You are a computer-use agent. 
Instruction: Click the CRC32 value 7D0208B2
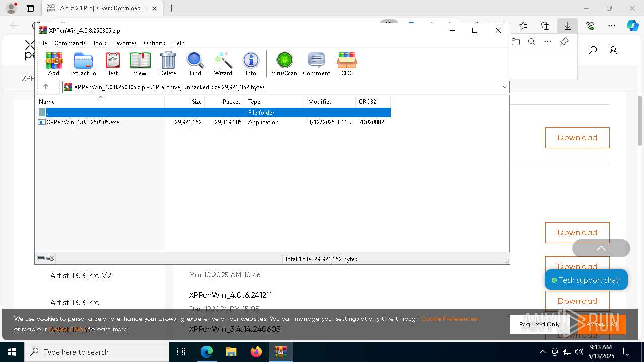(x=371, y=122)
